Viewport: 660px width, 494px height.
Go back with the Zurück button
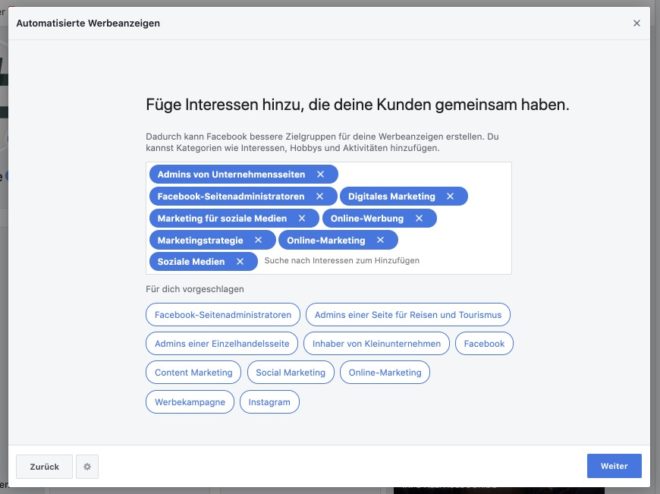click(x=44, y=466)
